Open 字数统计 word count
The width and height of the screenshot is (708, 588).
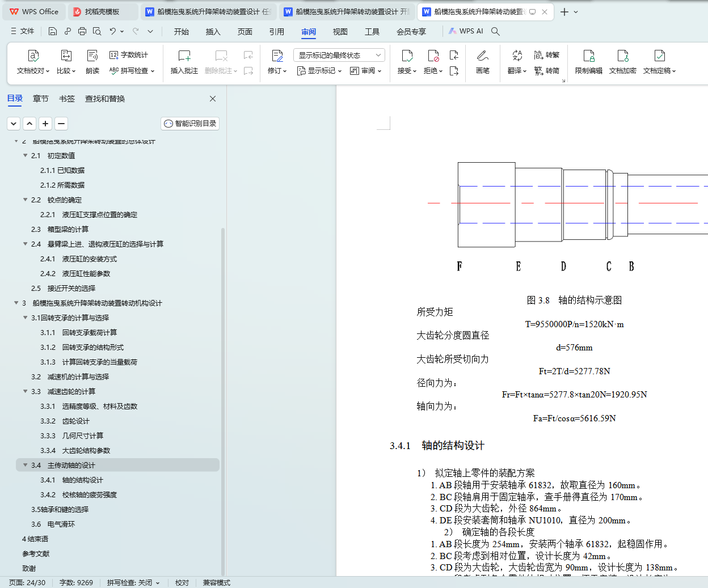129,55
